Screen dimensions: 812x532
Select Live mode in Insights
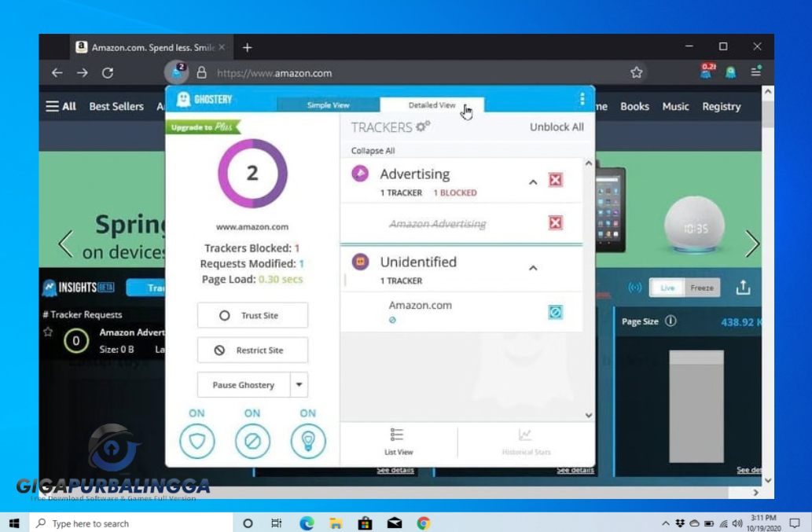667,288
